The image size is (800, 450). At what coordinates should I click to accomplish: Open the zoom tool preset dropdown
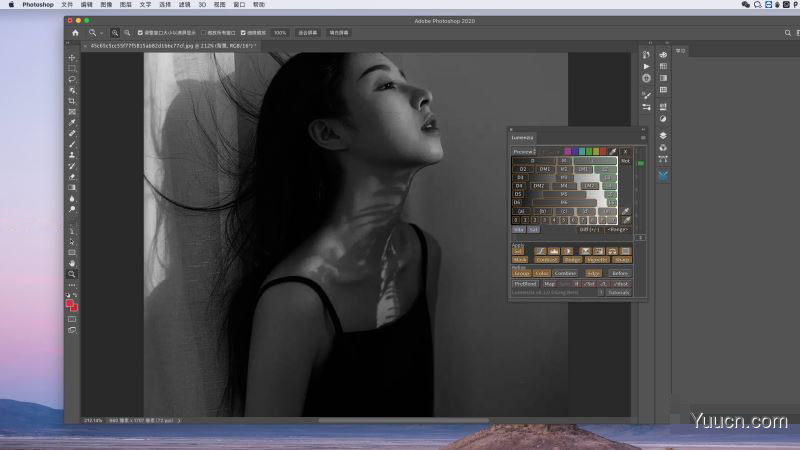coord(96,33)
